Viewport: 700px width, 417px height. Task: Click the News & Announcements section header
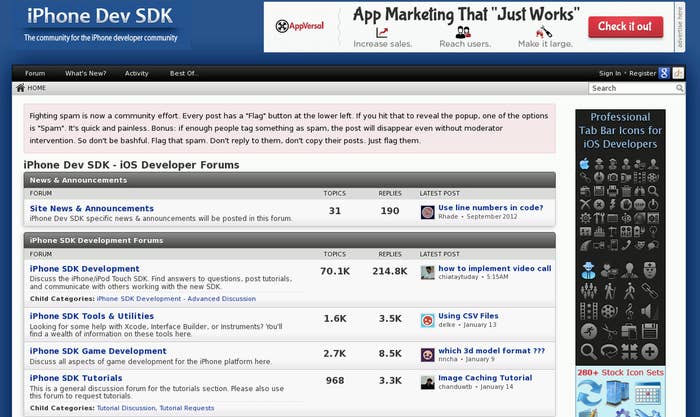(290, 180)
